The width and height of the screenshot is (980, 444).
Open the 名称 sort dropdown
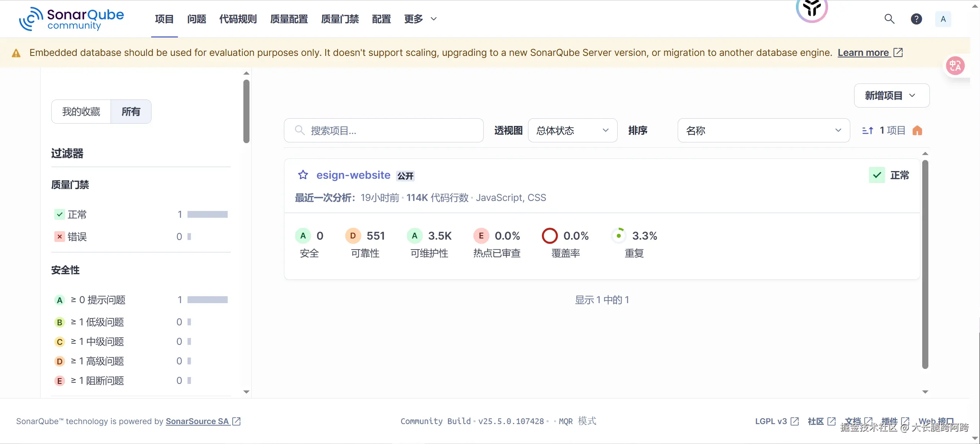(763, 131)
